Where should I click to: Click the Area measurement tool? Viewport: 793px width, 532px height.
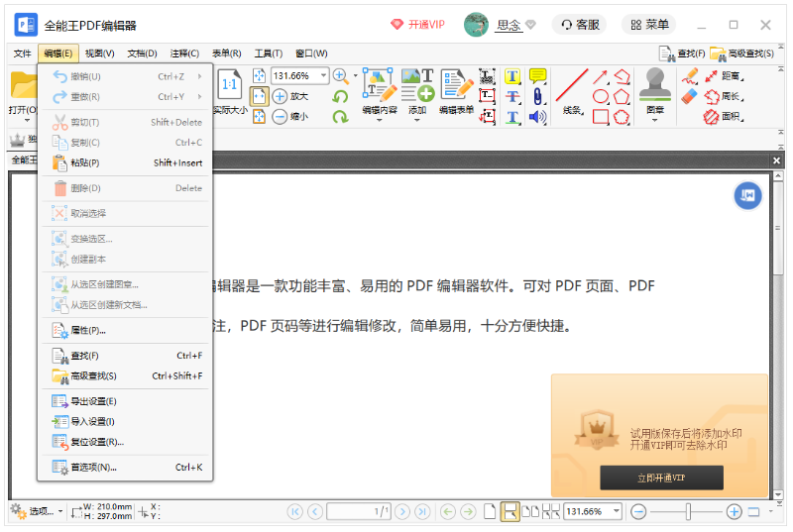725,117
